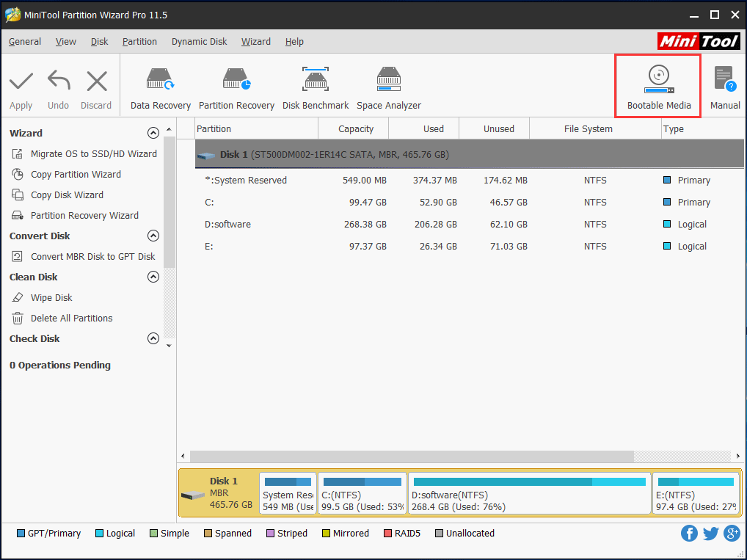This screenshot has width=747, height=560.
Task: Sort by Type column header
Action: [x=703, y=128]
